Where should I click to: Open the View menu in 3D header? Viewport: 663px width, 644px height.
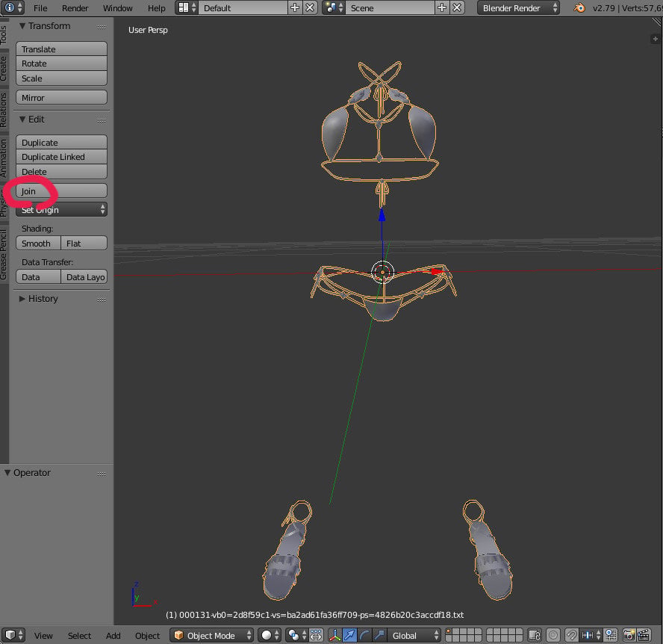[43, 636]
